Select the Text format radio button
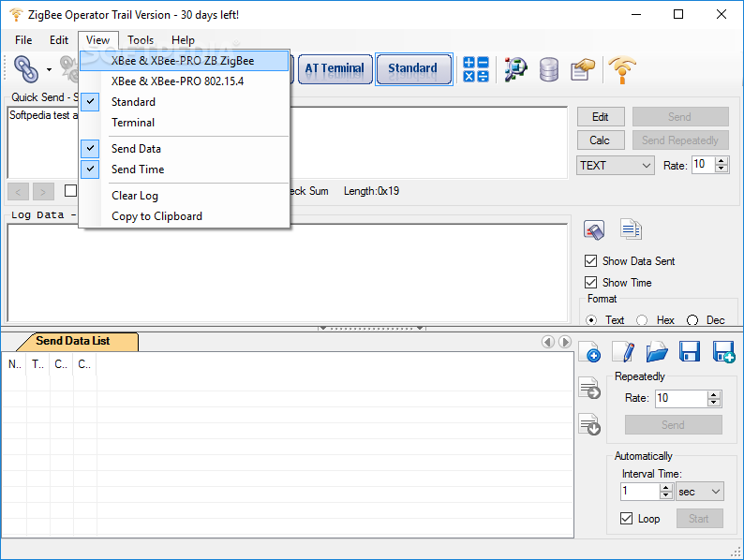Image resolution: width=744 pixels, height=560 pixels. point(591,320)
